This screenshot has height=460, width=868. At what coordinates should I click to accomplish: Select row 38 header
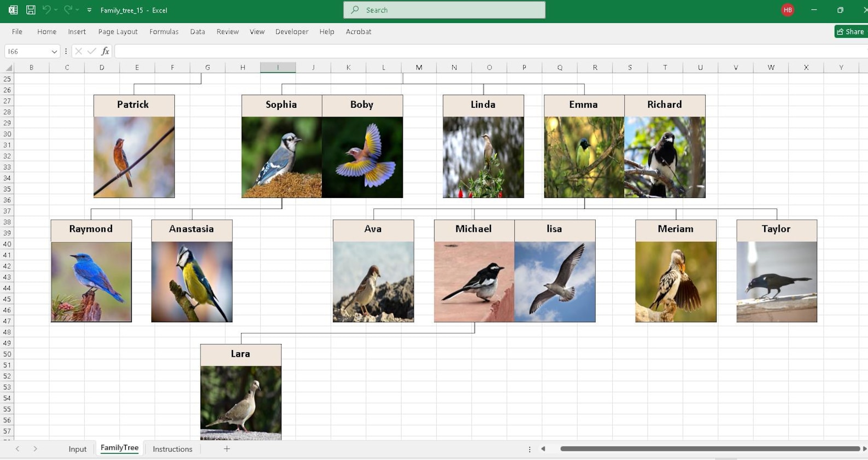click(7, 222)
